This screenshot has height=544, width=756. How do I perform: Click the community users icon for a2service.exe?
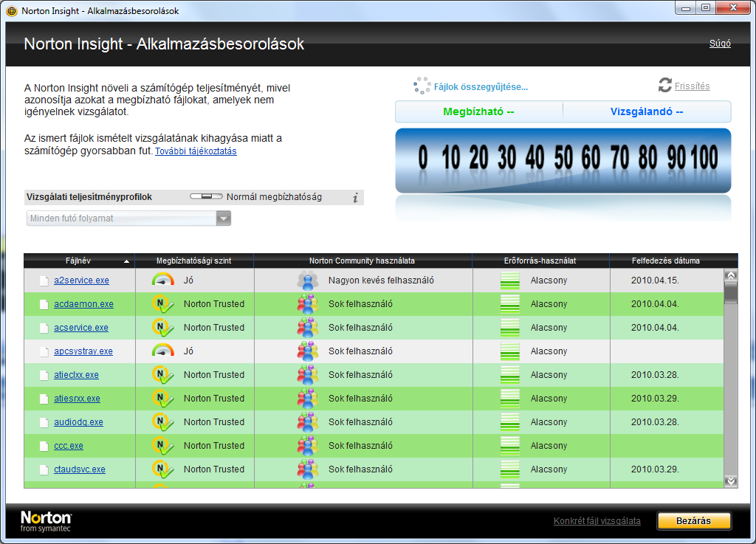click(x=308, y=280)
